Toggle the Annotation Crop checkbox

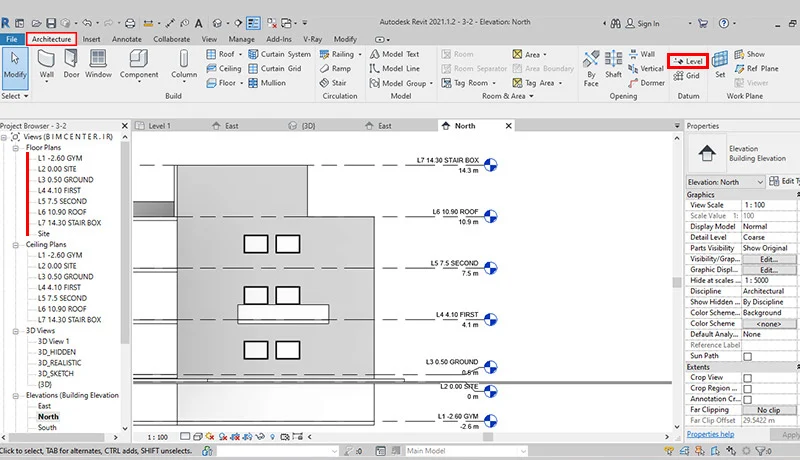747,399
